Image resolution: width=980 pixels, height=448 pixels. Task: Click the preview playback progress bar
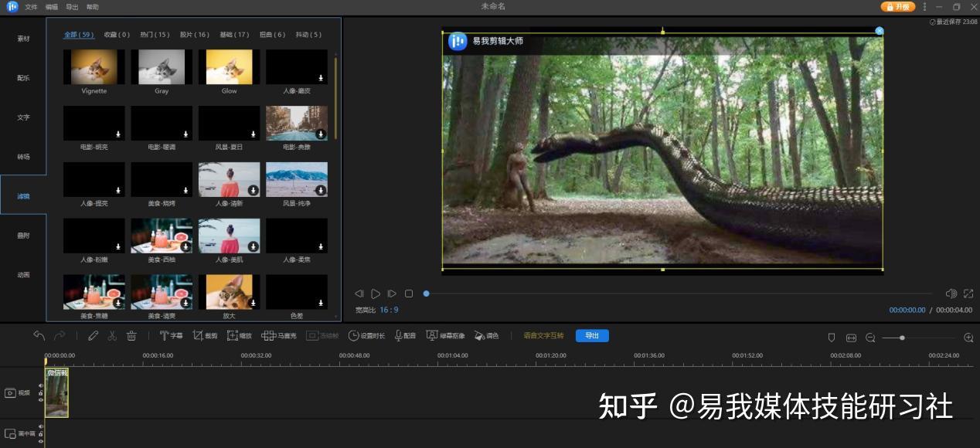tap(679, 294)
